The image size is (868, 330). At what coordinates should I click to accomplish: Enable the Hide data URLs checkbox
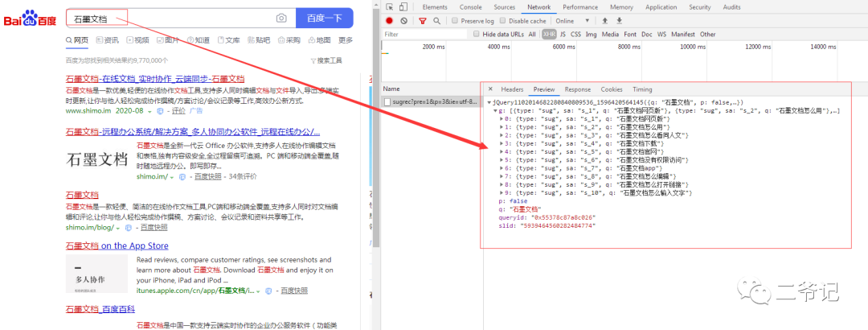[x=477, y=35]
